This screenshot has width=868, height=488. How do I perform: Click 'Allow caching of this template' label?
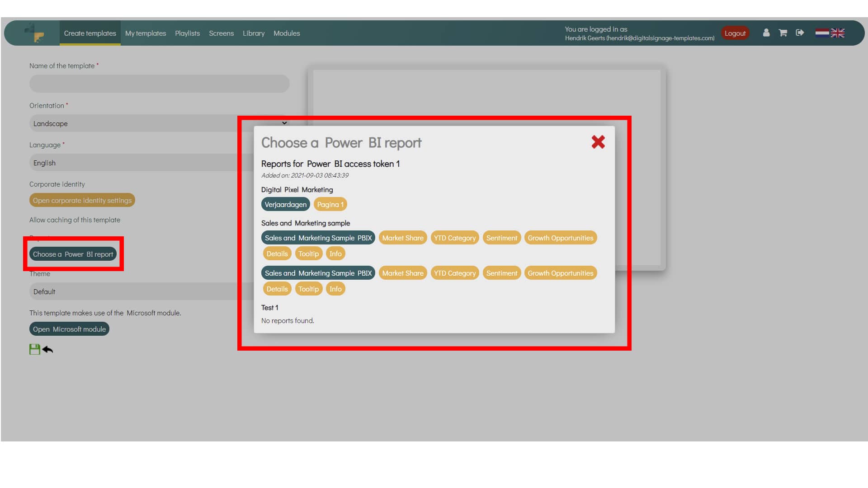tap(75, 220)
